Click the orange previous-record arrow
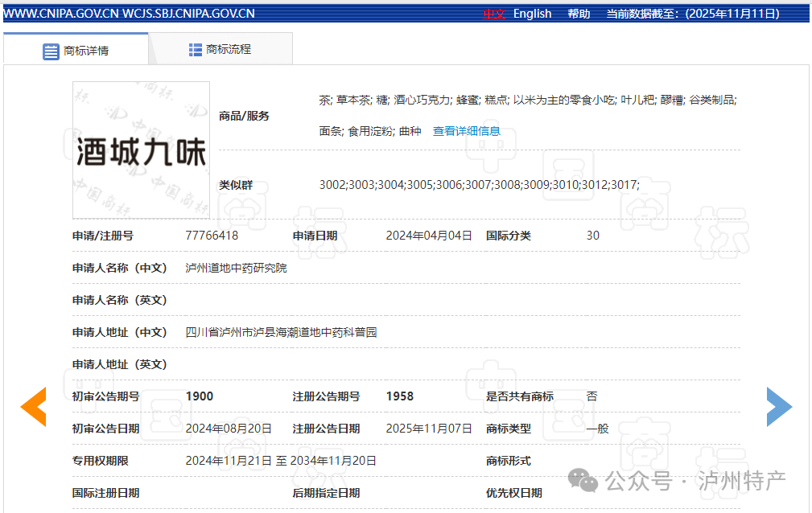 coord(34,407)
